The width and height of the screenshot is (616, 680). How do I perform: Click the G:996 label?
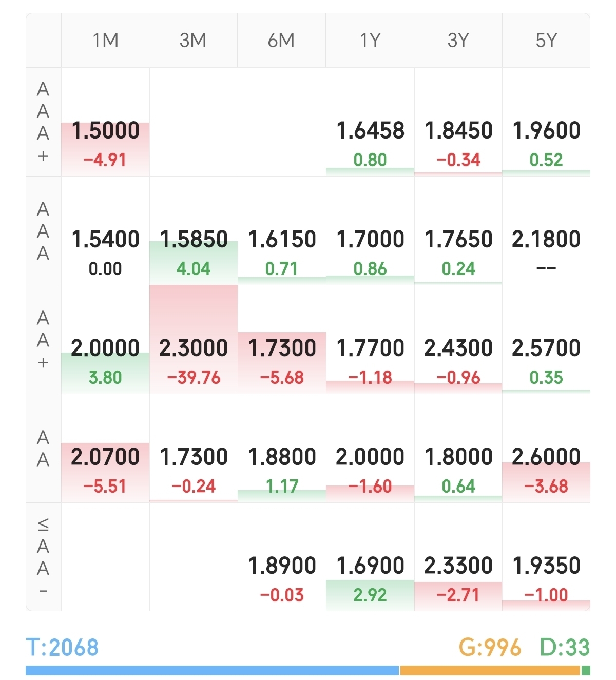pyautogui.click(x=490, y=648)
